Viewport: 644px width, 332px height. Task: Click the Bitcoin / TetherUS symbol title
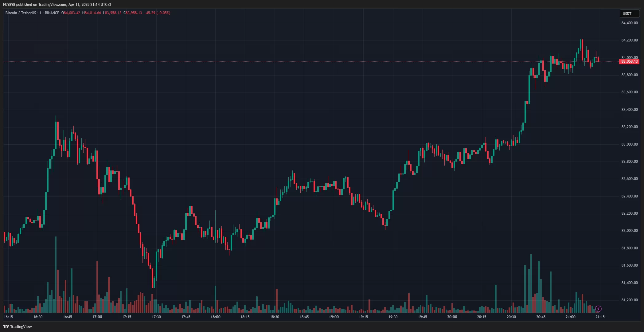click(x=20, y=13)
